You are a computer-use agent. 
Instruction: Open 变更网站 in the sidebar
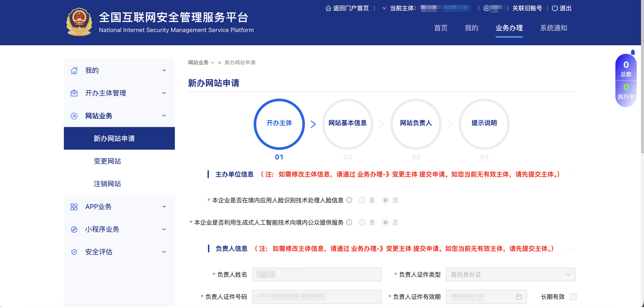(x=107, y=161)
